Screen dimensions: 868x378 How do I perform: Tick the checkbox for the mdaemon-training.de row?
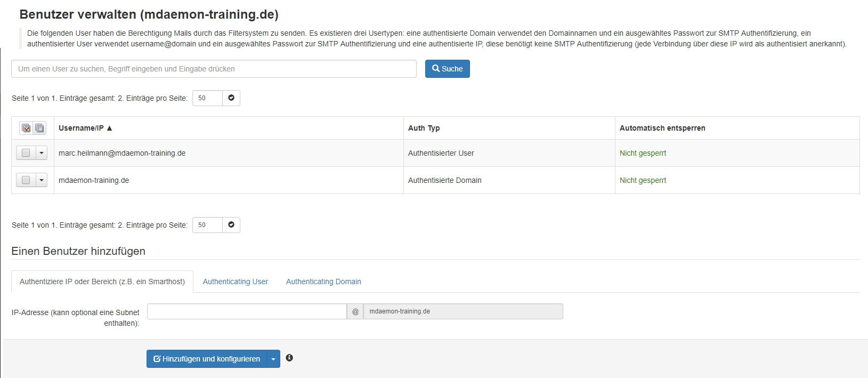coord(26,180)
